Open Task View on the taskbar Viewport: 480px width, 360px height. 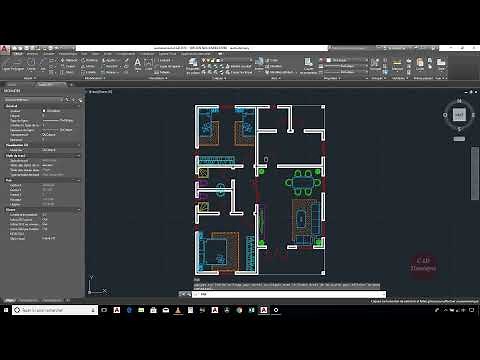pyautogui.click(x=104, y=310)
